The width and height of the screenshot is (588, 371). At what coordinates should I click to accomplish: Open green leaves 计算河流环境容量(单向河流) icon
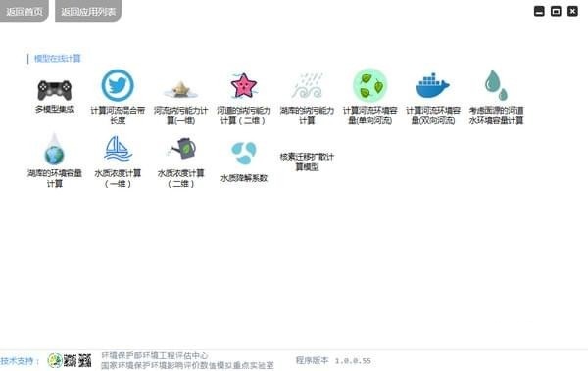pos(369,85)
